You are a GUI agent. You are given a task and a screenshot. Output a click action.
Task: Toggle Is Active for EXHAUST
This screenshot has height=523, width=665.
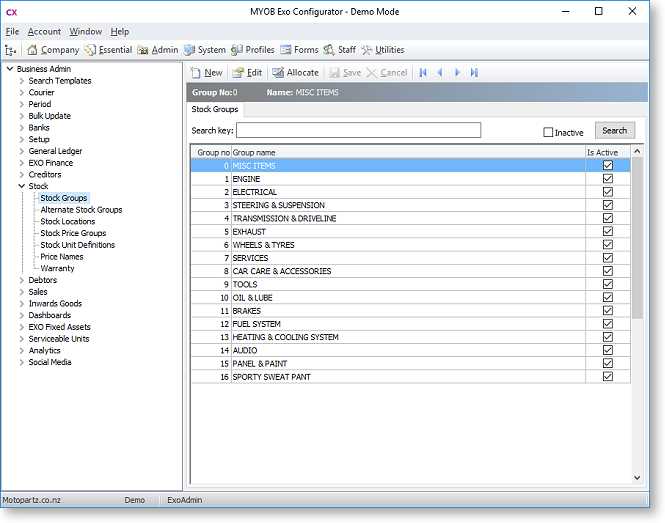[608, 231]
